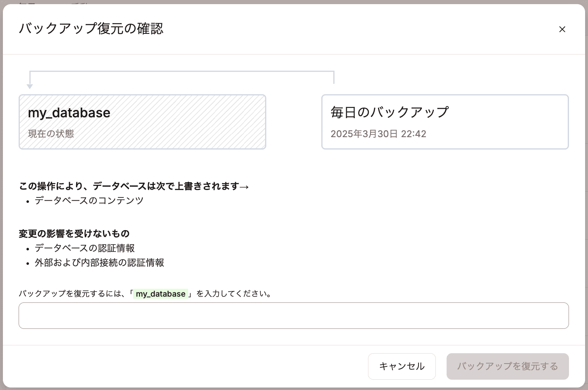Click the connector line above the backup card
This screenshot has height=390, width=588.
pos(333,77)
